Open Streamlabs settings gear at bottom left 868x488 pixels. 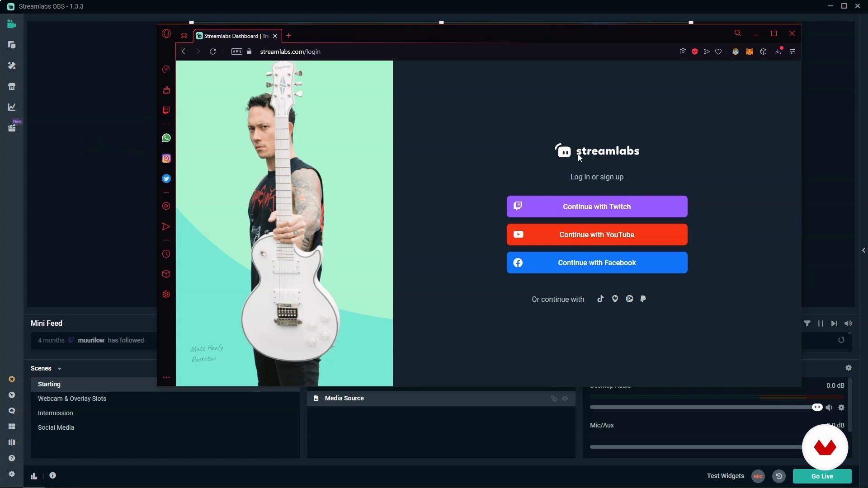pos(12,474)
